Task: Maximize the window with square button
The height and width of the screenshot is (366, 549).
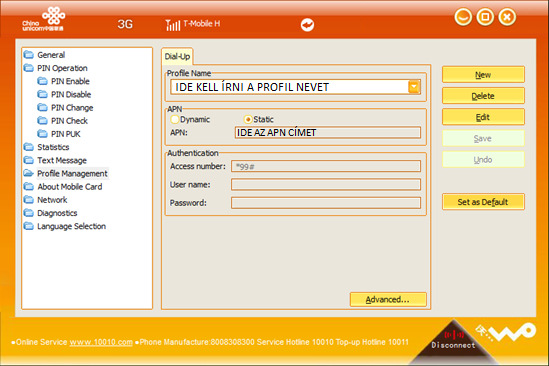Action: pyautogui.click(x=485, y=17)
